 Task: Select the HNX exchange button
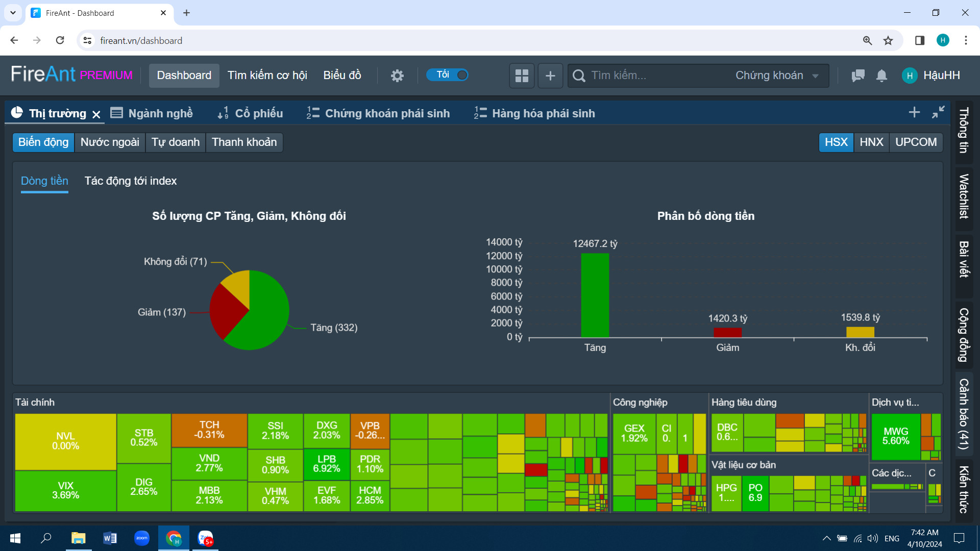coord(871,142)
